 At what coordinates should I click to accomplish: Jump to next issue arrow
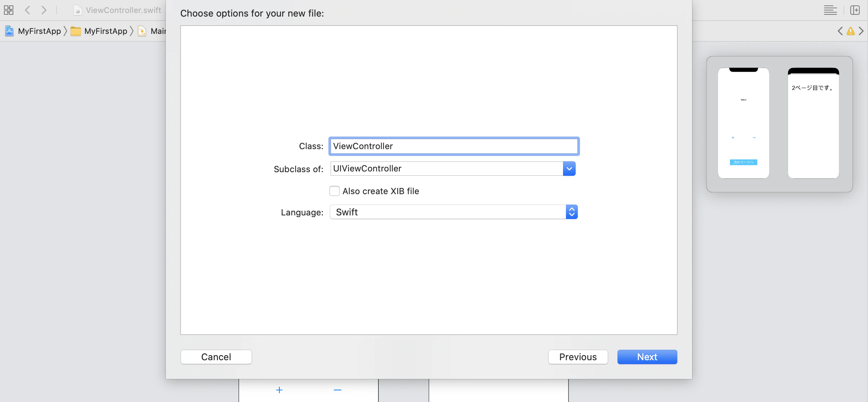click(861, 31)
